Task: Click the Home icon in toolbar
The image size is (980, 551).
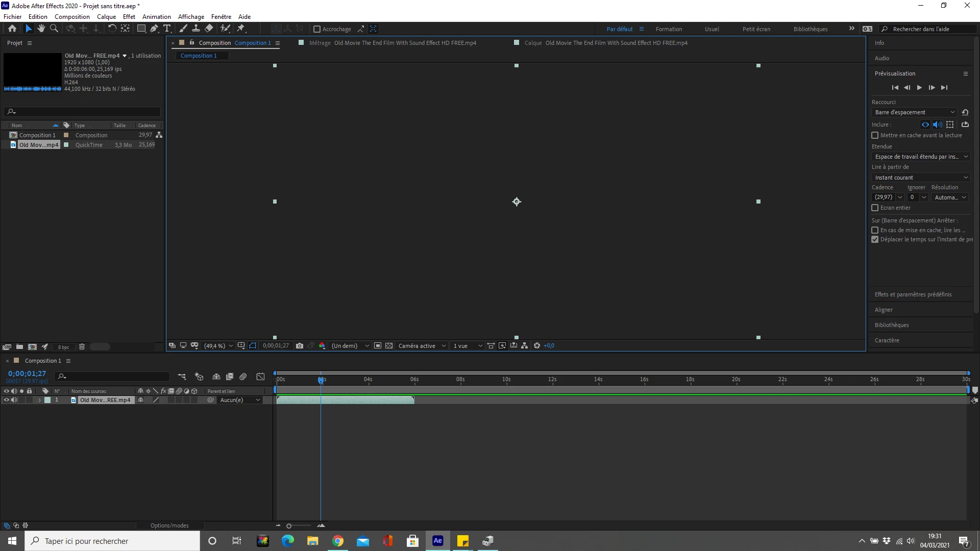Action: [x=12, y=29]
